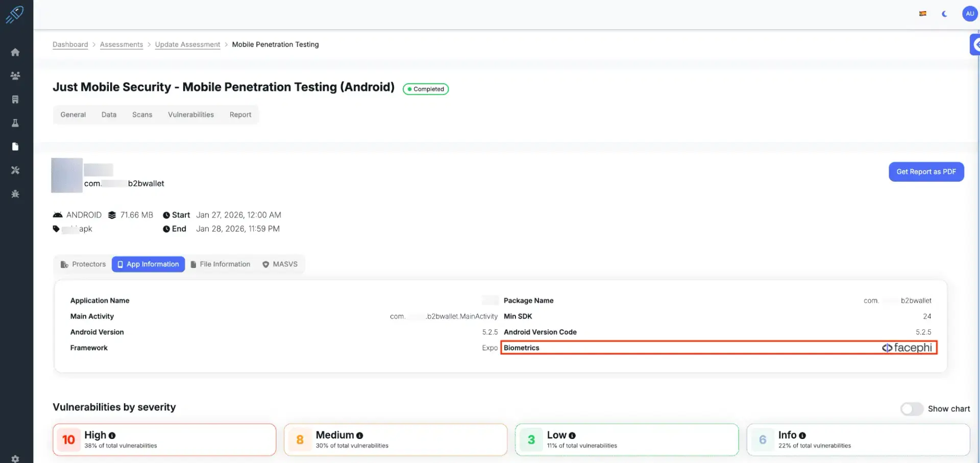Switch to the Data tab
The width and height of the screenshot is (980, 463).
click(x=109, y=115)
